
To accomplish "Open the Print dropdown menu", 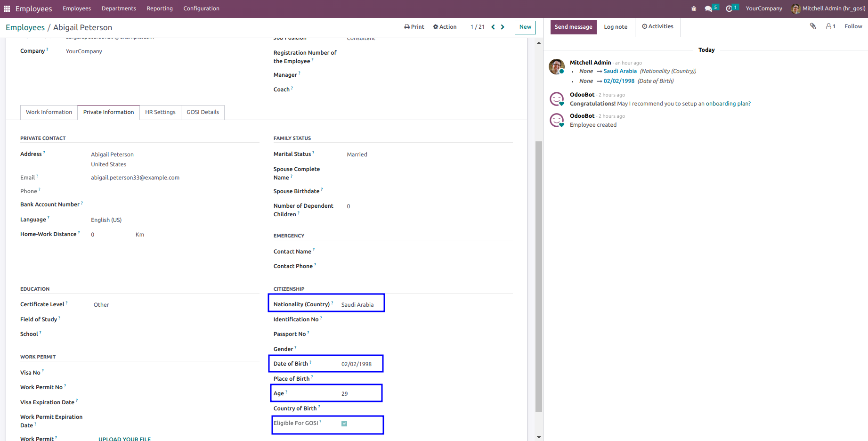I will point(414,27).
